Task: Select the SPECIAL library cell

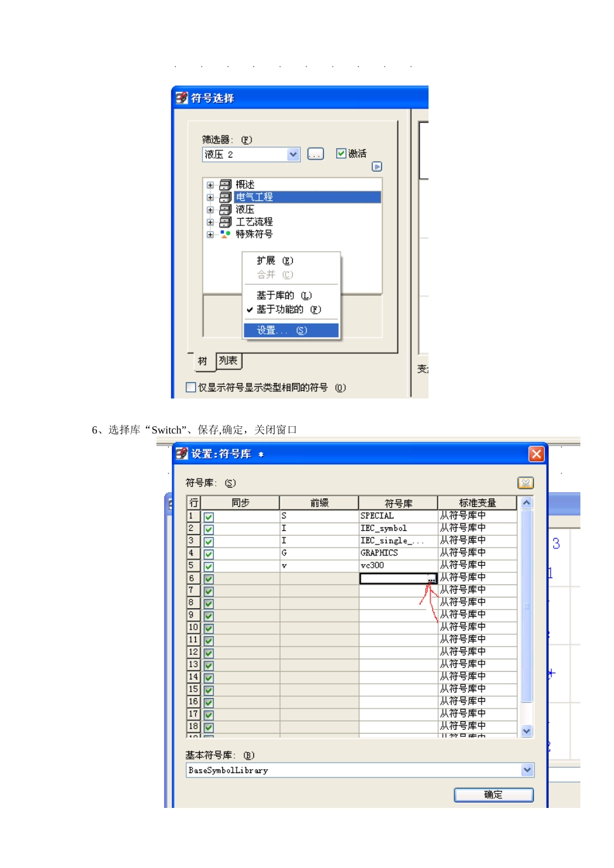Action: pyautogui.click(x=398, y=516)
